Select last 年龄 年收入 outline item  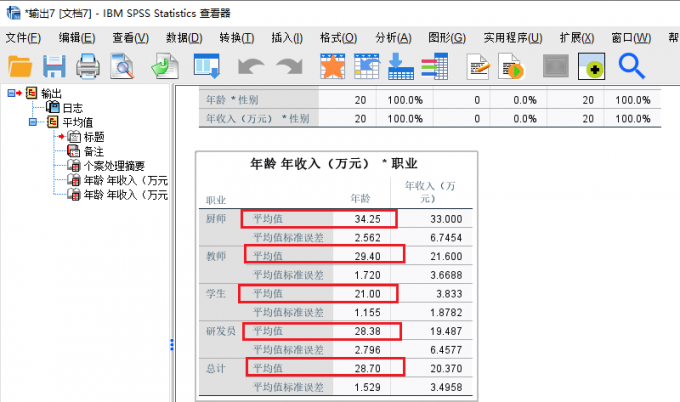point(125,195)
